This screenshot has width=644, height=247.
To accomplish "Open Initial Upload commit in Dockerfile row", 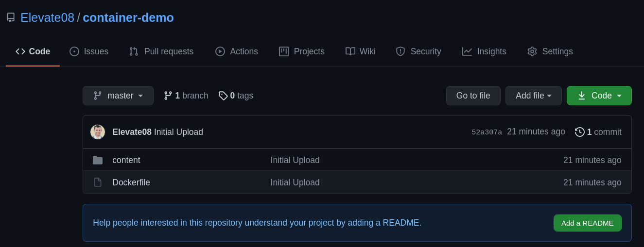I will (295, 182).
